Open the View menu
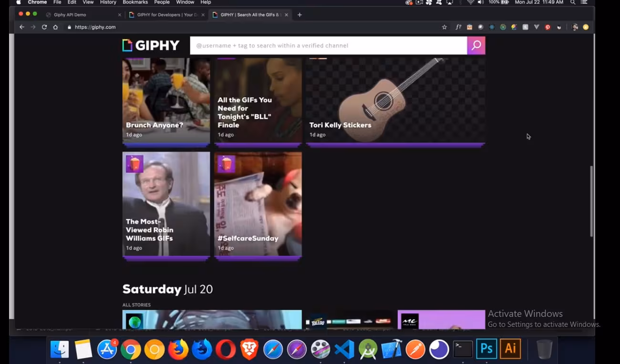This screenshot has height=364, width=620. click(88, 2)
